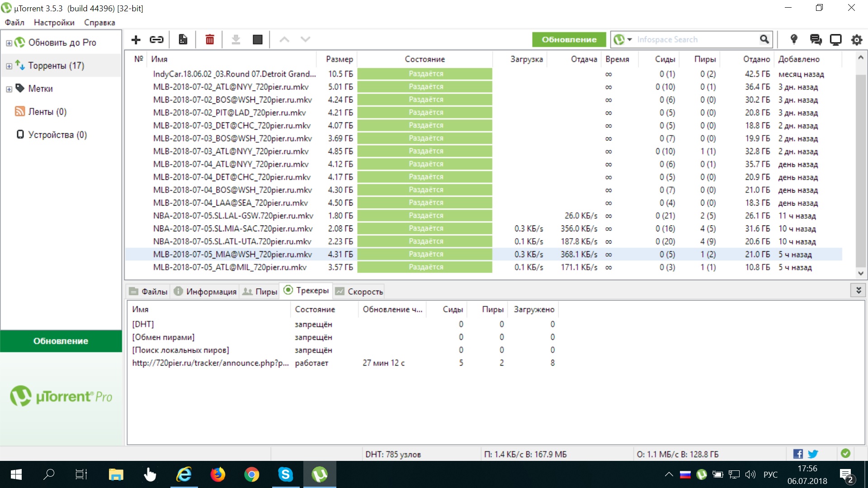868x488 pixels.
Task: Click uTorrent icon in system tray
Action: coord(702,474)
